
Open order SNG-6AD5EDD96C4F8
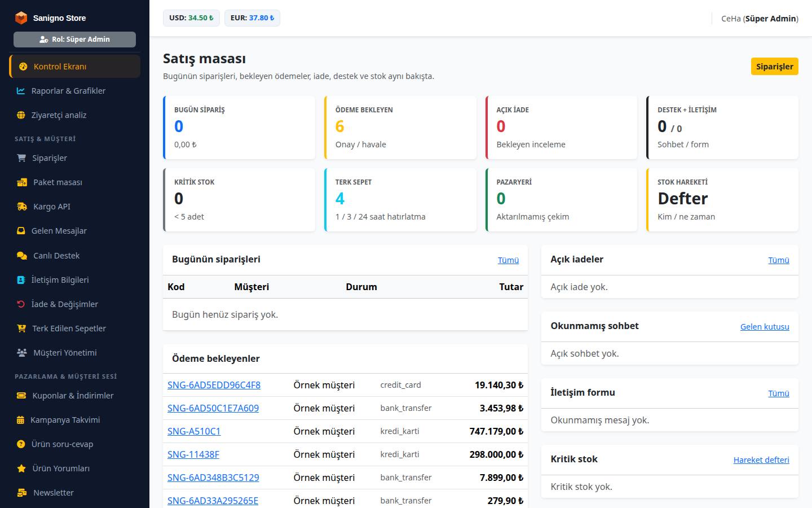(x=214, y=385)
